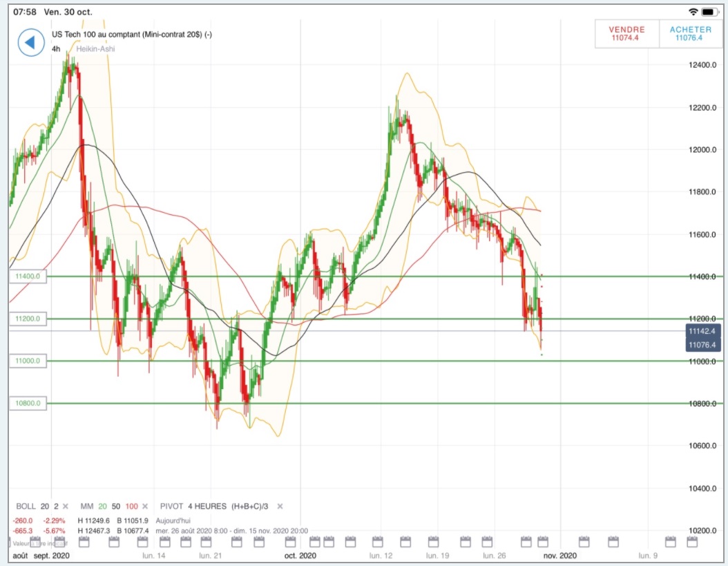Image resolution: width=728 pixels, height=566 pixels.
Task: Click the 'B 11051.9' today low value
Action: (133, 521)
